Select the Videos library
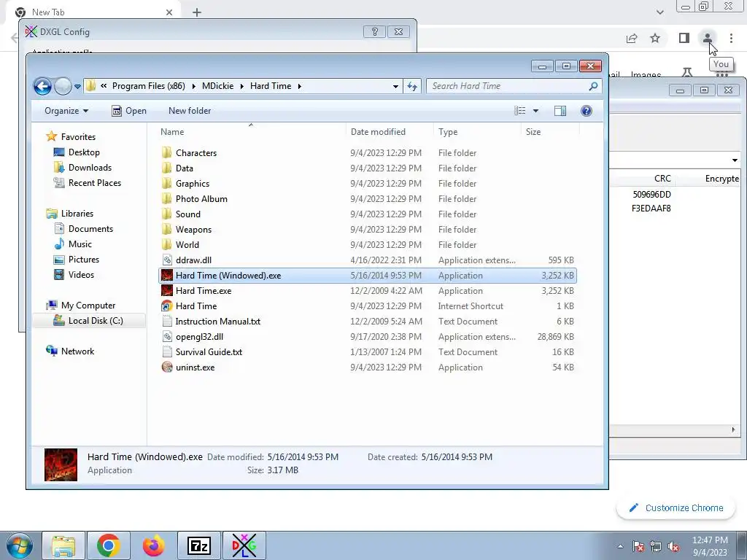The image size is (747, 560). pyautogui.click(x=74, y=275)
